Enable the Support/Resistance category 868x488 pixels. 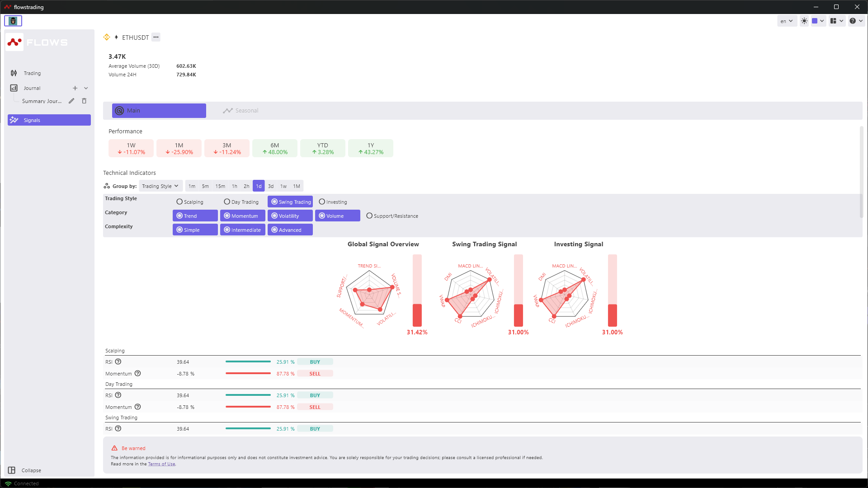(x=369, y=216)
